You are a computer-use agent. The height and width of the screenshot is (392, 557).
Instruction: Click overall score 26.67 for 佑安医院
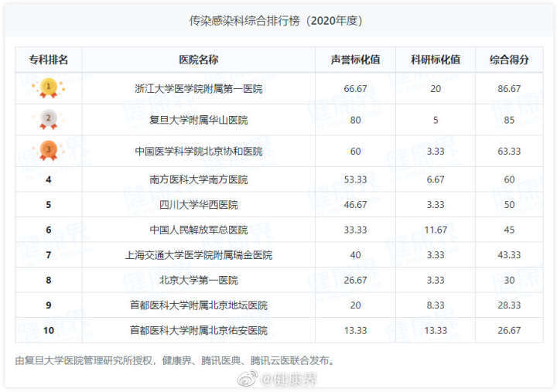click(x=509, y=331)
